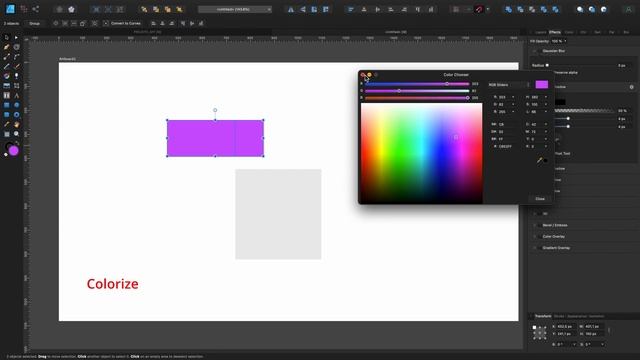Screen dimensions: 640x360
Task: Switch to the Stroke panel tab
Action: [x=559, y=316]
